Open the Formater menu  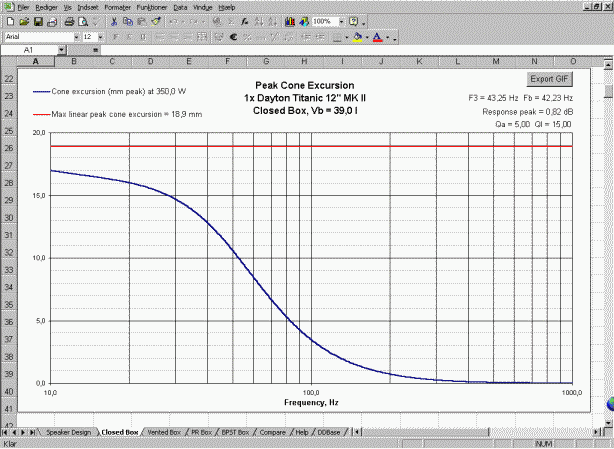116,6
